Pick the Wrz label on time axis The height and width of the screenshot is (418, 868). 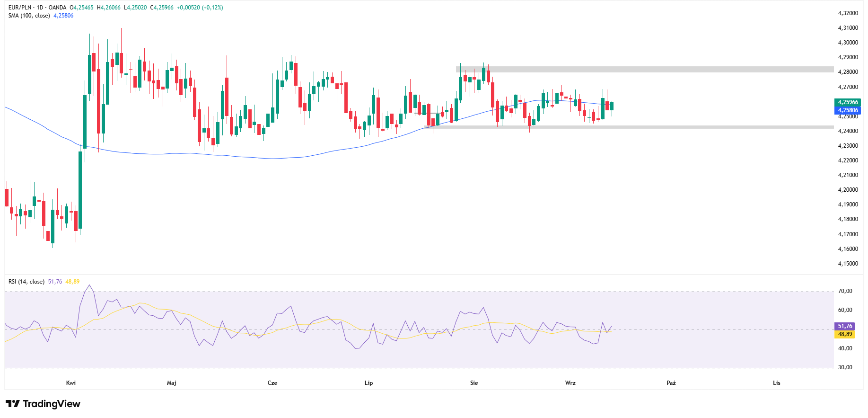(x=570, y=383)
